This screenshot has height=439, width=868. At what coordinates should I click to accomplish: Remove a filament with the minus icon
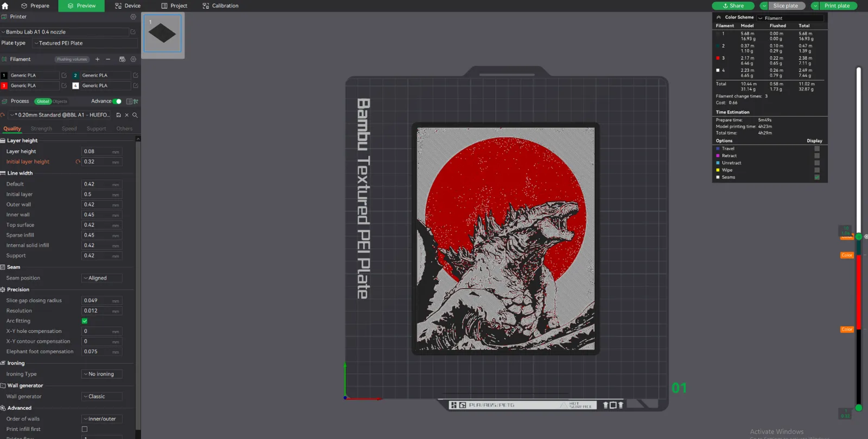[108, 59]
